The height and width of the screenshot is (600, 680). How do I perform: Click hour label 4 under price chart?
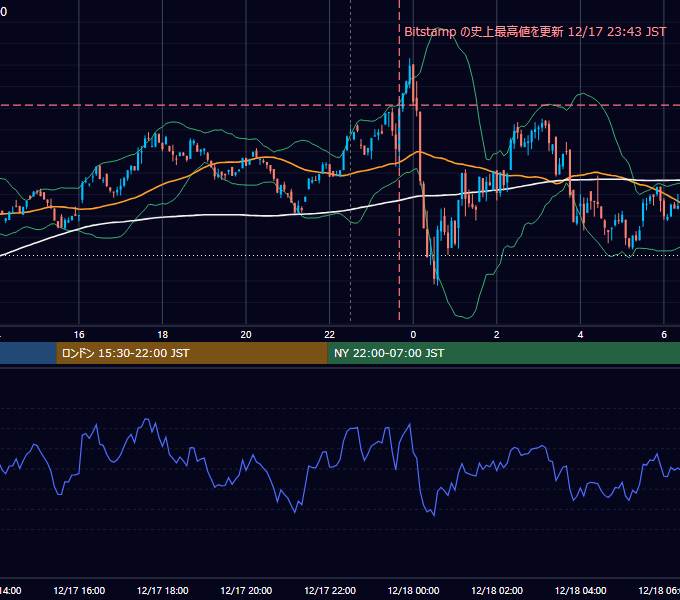580,335
